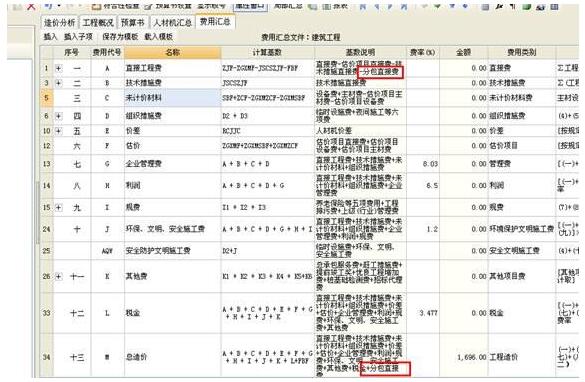Image resolution: width=585 pixels, height=382 pixels.
Task: Click the I1 + I2 + I3 formula cell
Action: click(267, 207)
